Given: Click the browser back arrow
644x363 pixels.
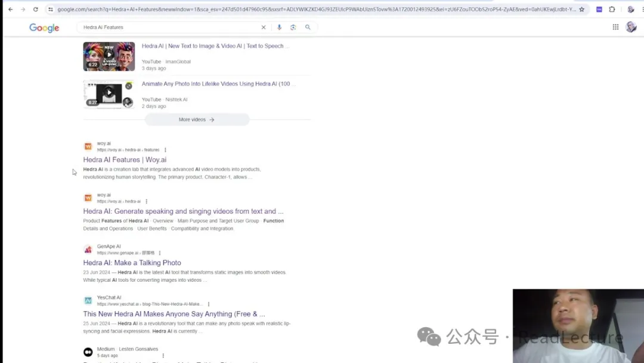Looking at the screenshot, I should [10, 10].
